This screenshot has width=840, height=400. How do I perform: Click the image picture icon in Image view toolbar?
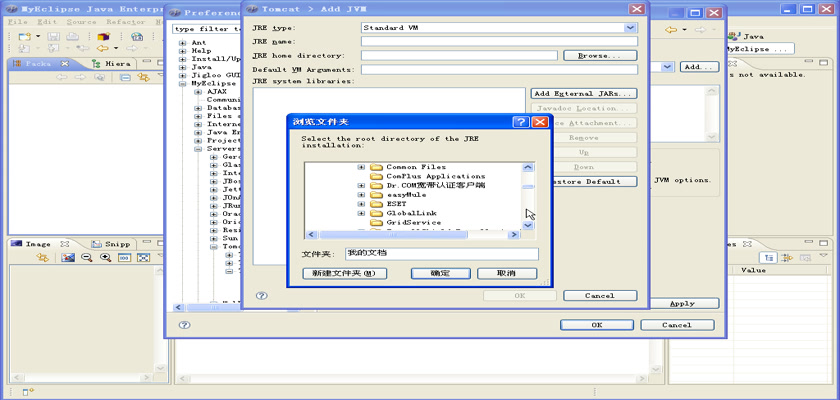pos(68,258)
